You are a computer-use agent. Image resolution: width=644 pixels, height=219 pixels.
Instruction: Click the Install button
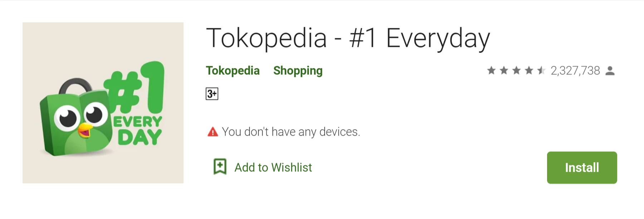point(582,167)
